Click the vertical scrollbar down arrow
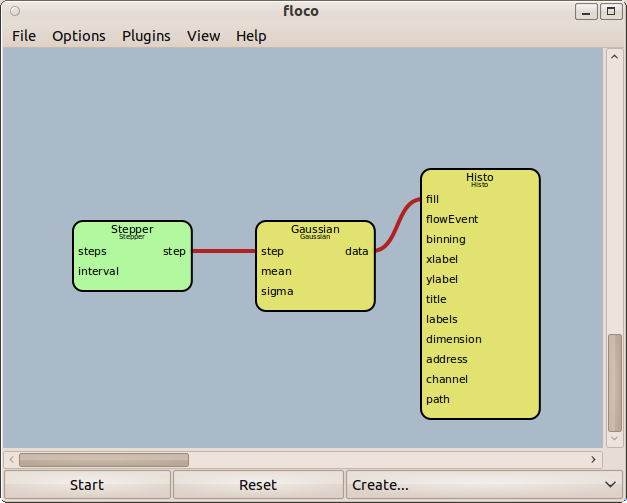Image resolution: width=627 pixels, height=503 pixels. pyautogui.click(x=615, y=439)
